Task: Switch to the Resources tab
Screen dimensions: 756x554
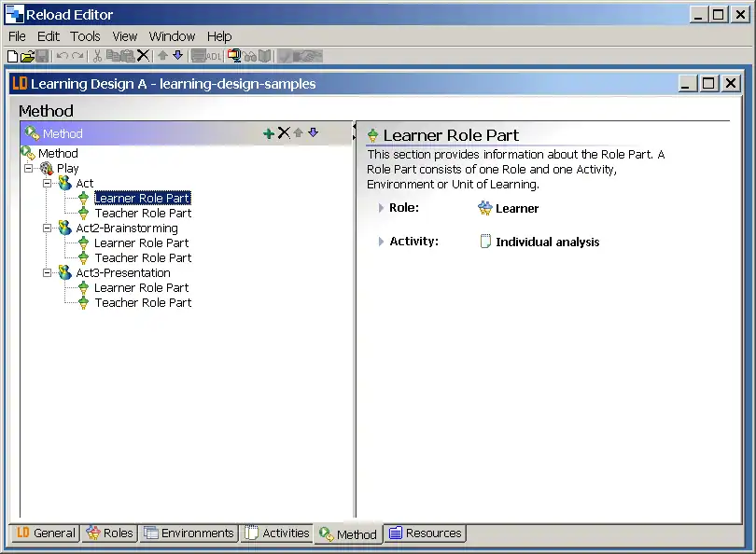Action: point(425,533)
